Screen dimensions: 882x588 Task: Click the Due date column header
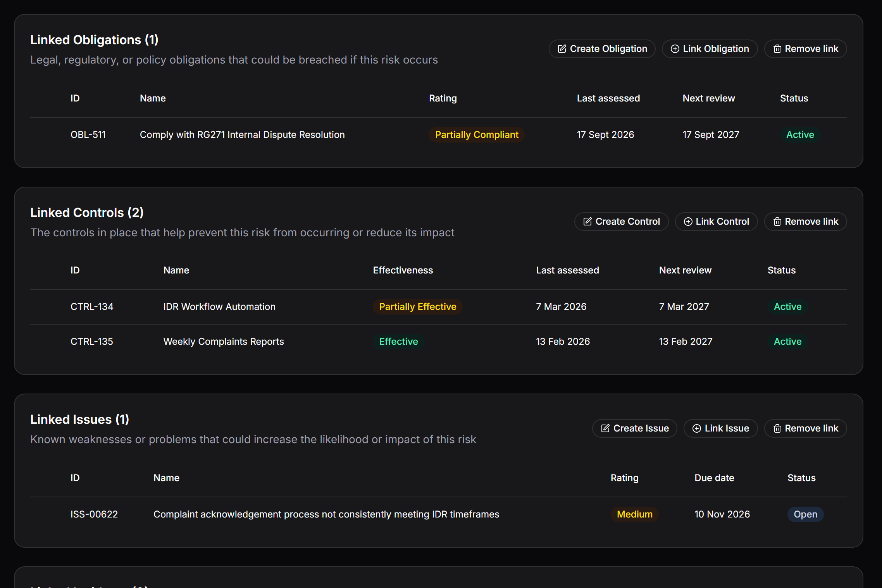click(714, 478)
